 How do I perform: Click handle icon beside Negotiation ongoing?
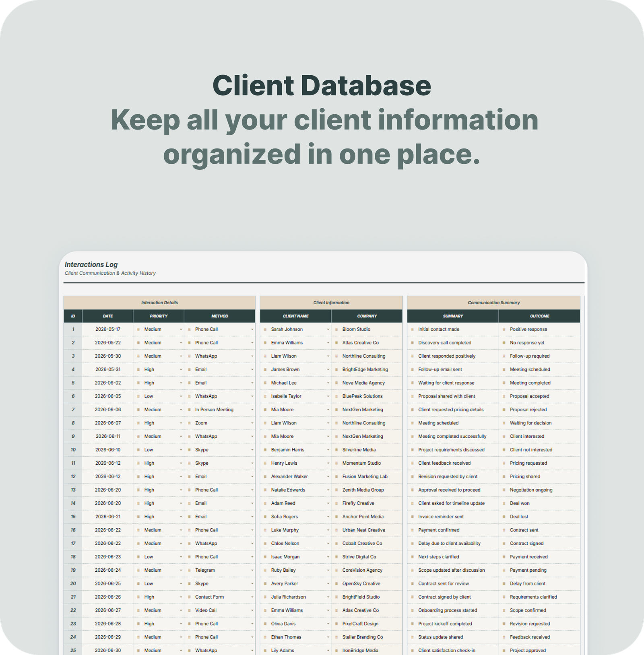pos(504,490)
